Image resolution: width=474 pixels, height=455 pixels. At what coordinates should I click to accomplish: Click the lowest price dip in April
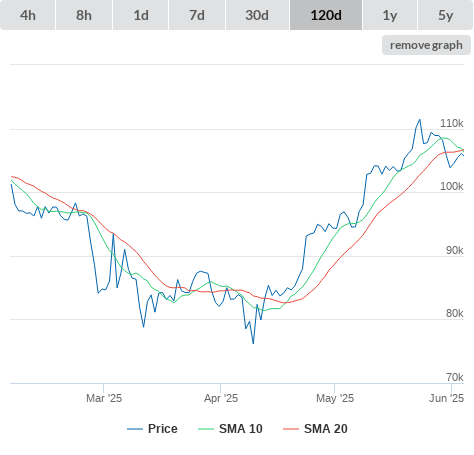253,343
